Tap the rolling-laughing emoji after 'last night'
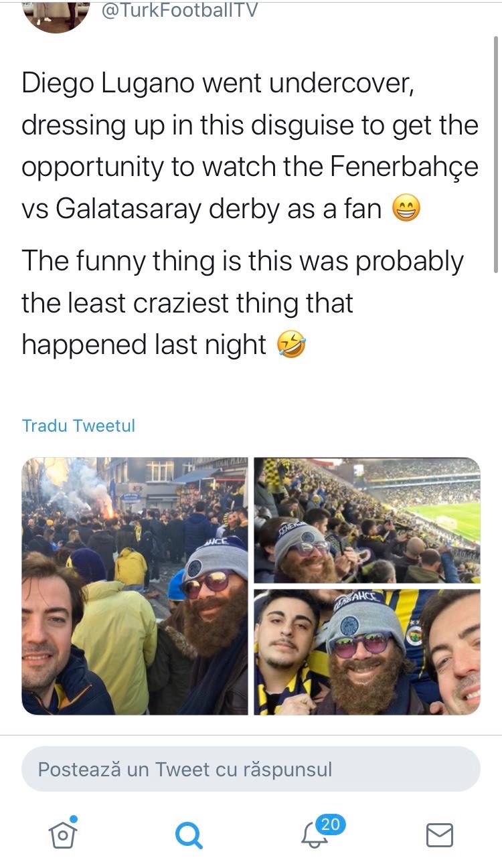 pos(291,346)
